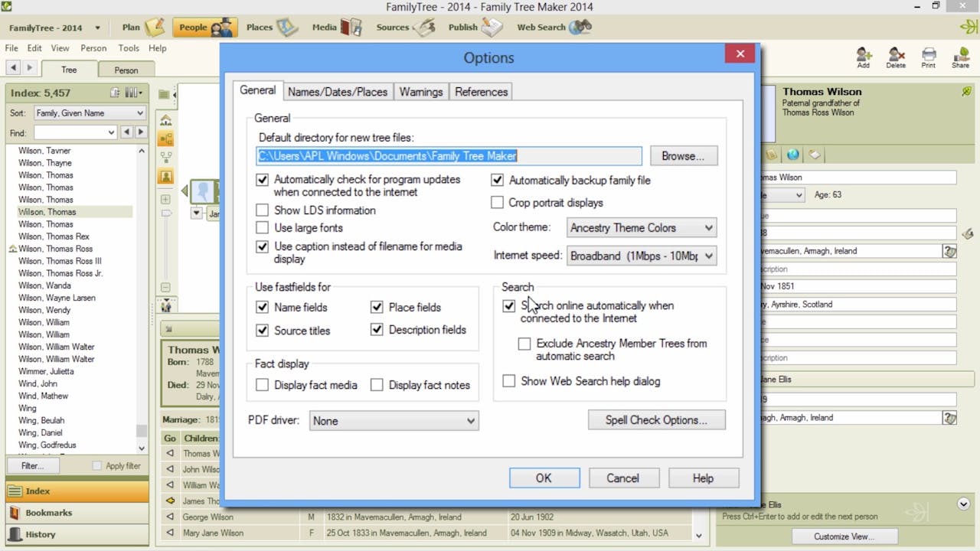Screen dimensions: 980x551
Task: Click the globe icon under Thomas Wilson's name
Action: click(x=793, y=154)
